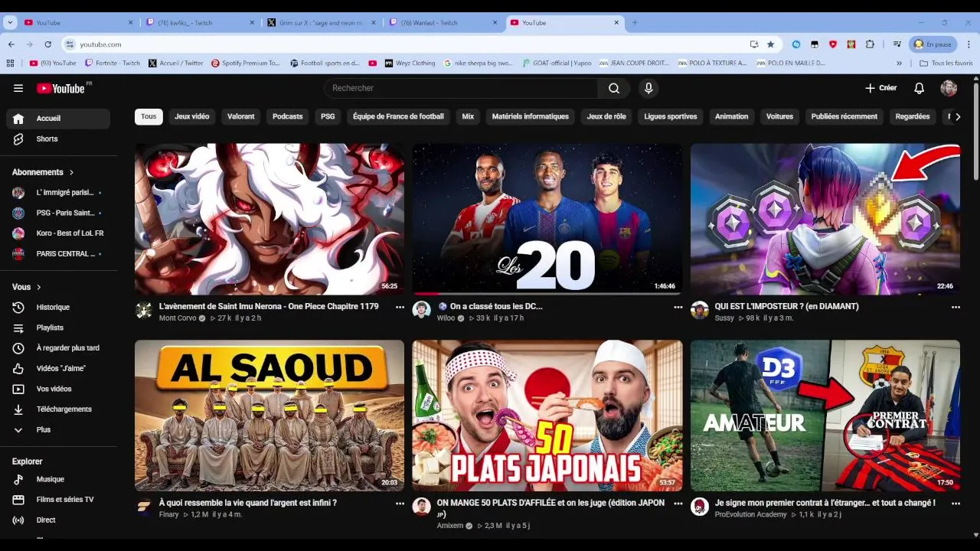Click the Créer button
Viewport: 980px width, 551px height.
click(881, 88)
